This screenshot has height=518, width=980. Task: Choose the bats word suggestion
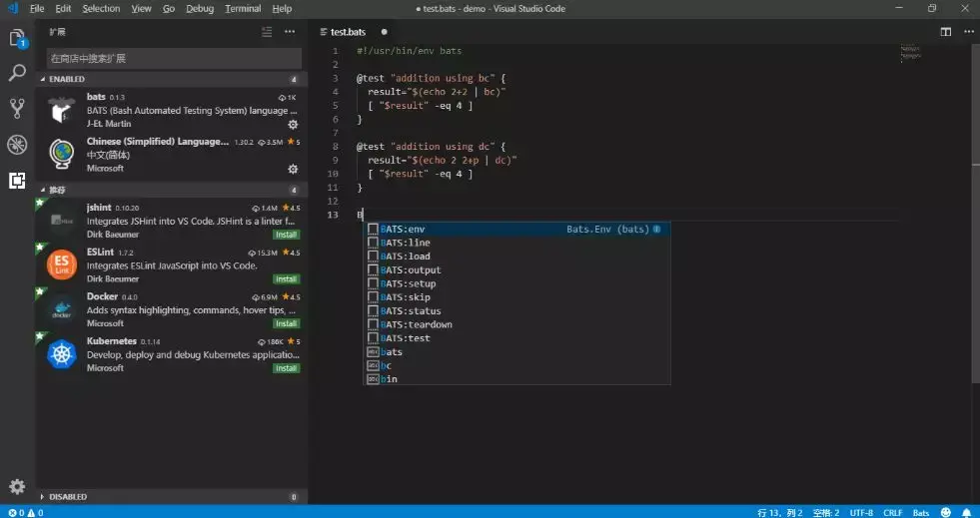[516, 352]
